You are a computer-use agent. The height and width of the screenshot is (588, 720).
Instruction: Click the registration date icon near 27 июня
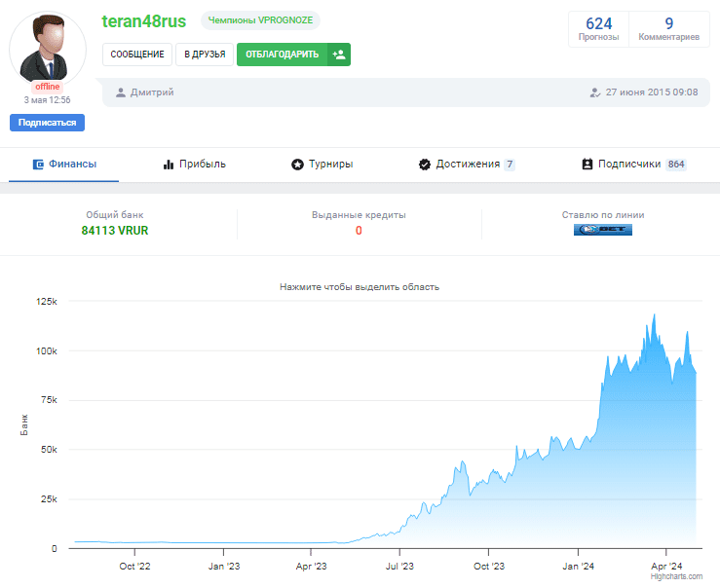click(594, 92)
